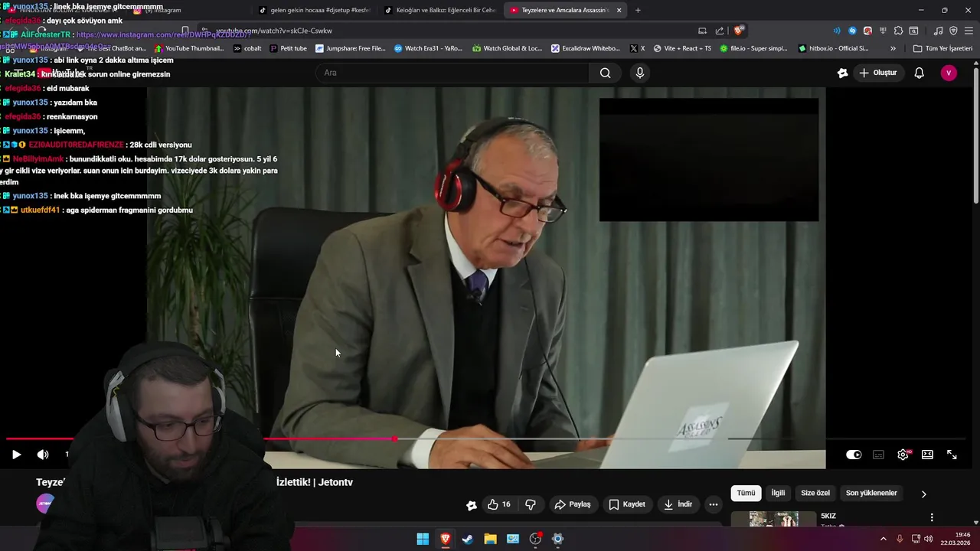Open account avatar menu V

(949, 73)
